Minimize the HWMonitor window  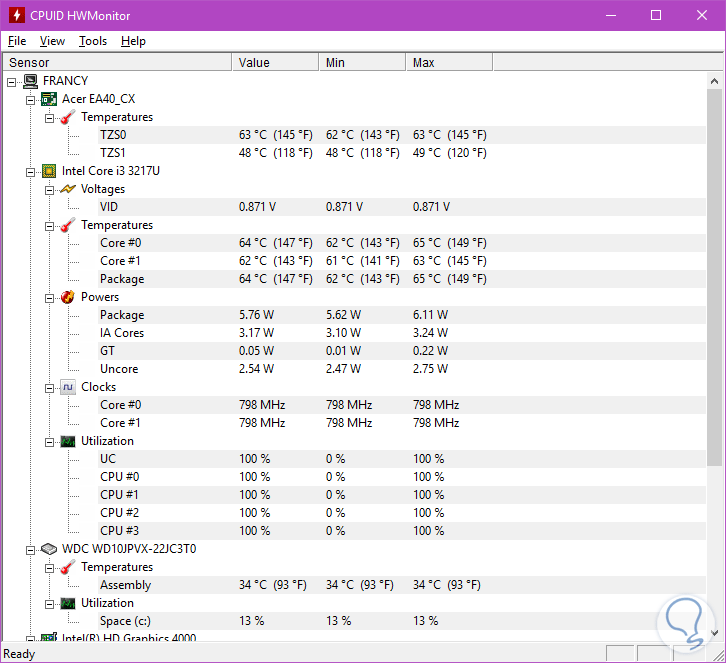[611, 15]
